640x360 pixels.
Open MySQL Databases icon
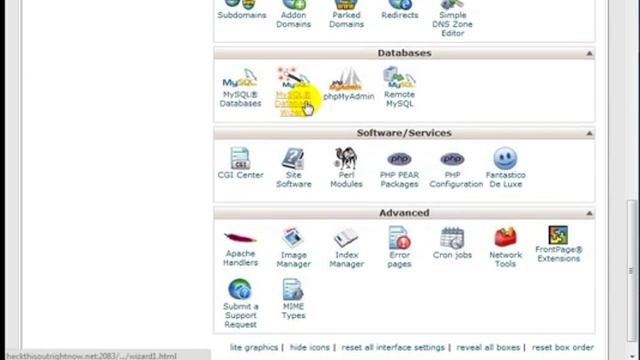click(x=240, y=88)
